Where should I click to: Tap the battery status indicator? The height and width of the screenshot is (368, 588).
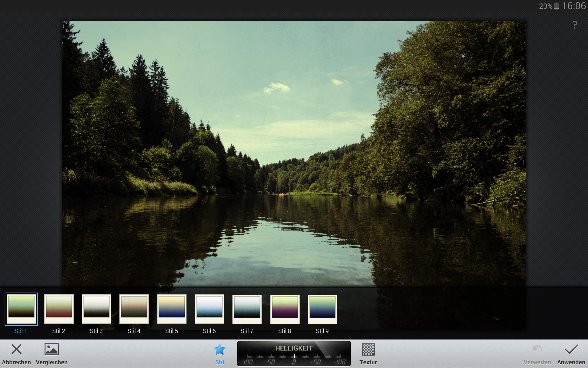(556, 6)
